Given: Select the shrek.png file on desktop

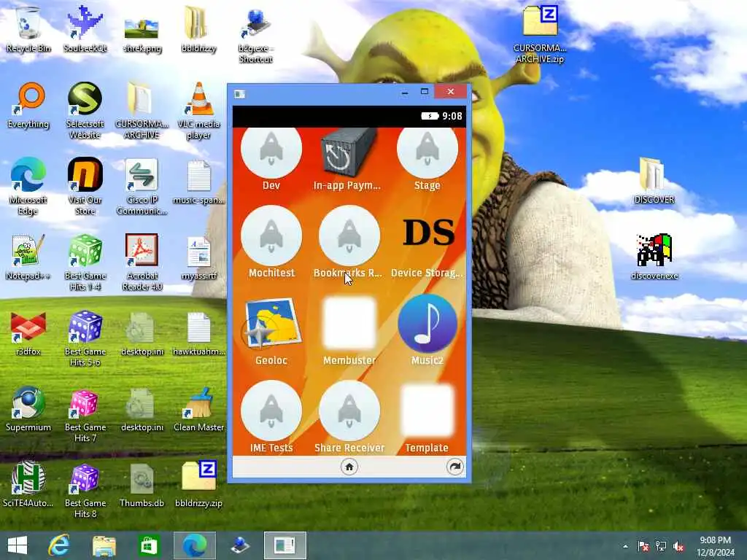Looking at the screenshot, I should (x=142, y=34).
